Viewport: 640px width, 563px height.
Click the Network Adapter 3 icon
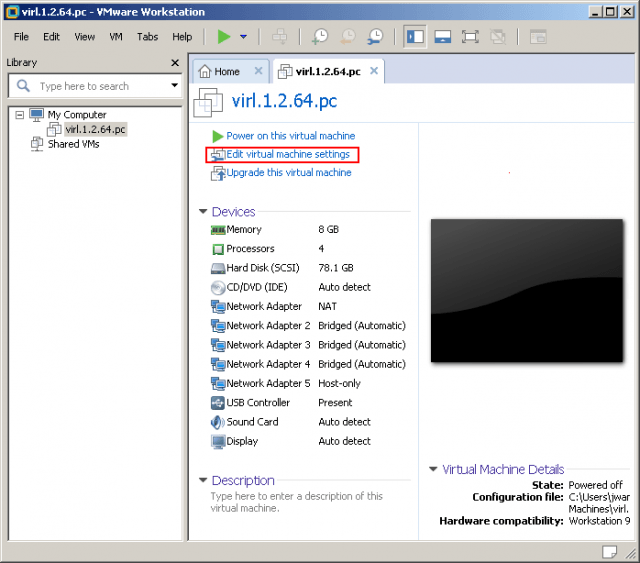218,345
